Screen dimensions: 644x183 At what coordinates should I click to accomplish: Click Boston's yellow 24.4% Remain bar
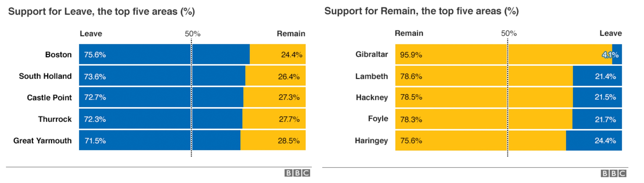click(278, 54)
